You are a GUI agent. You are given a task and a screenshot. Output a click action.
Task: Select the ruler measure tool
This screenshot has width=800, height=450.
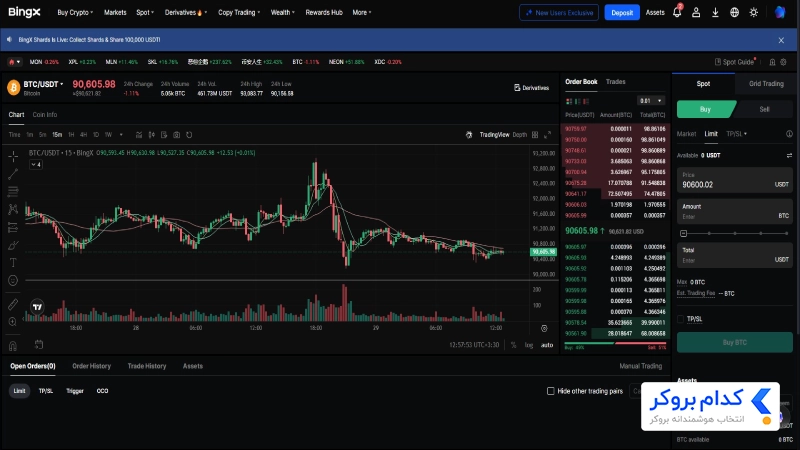[x=13, y=305]
